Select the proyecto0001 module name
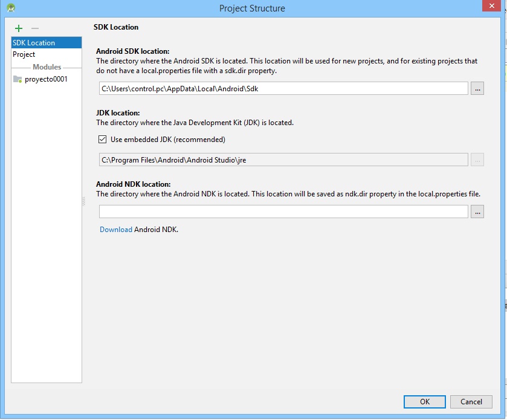This screenshot has width=507, height=420. (x=46, y=79)
